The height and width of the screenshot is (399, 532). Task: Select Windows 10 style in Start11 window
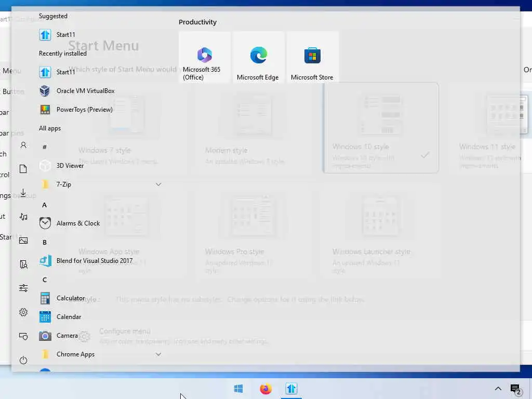point(381,128)
